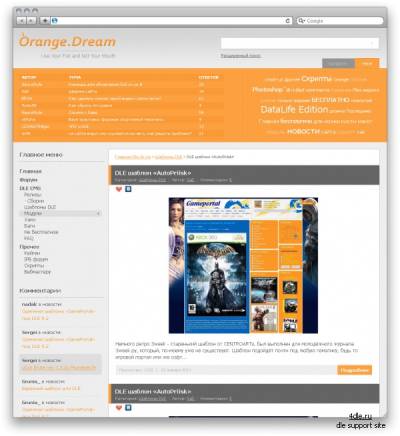Add a bookmark with the plus button
Image resolution: width=400 pixels, height=436 pixels.
[x=45, y=21]
